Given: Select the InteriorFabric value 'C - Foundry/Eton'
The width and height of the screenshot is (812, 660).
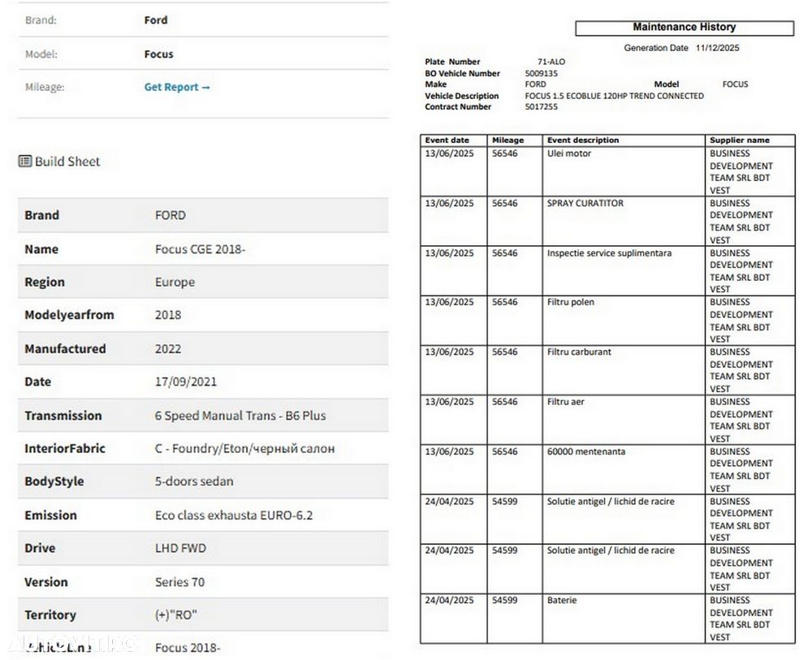Looking at the screenshot, I should (202, 448).
